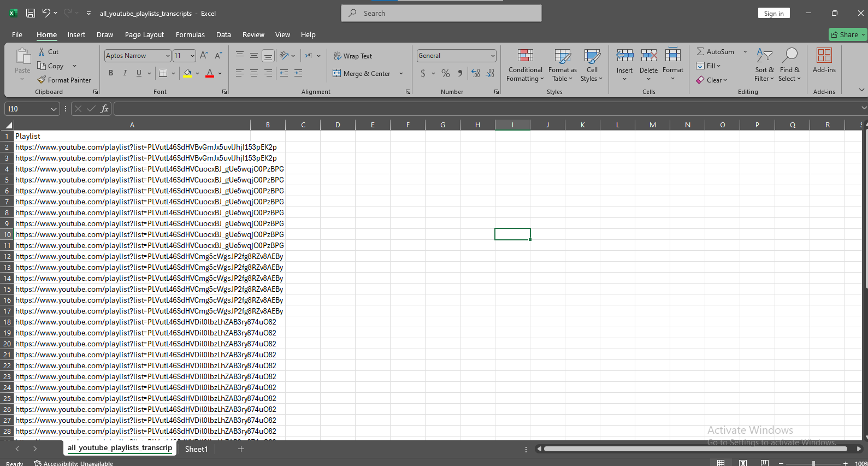Image resolution: width=868 pixels, height=466 pixels.
Task: Open the font name dropdown Aptos Narrow
Action: [x=167, y=56]
